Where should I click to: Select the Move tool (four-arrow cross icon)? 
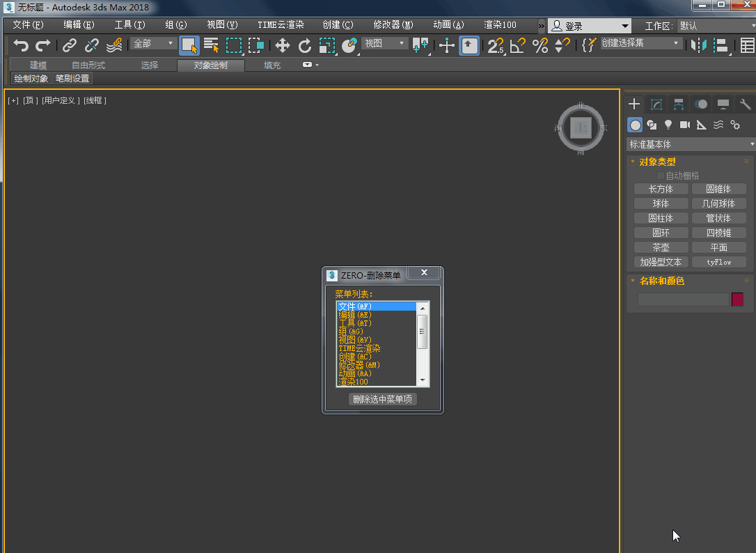pyautogui.click(x=282, y=46)
